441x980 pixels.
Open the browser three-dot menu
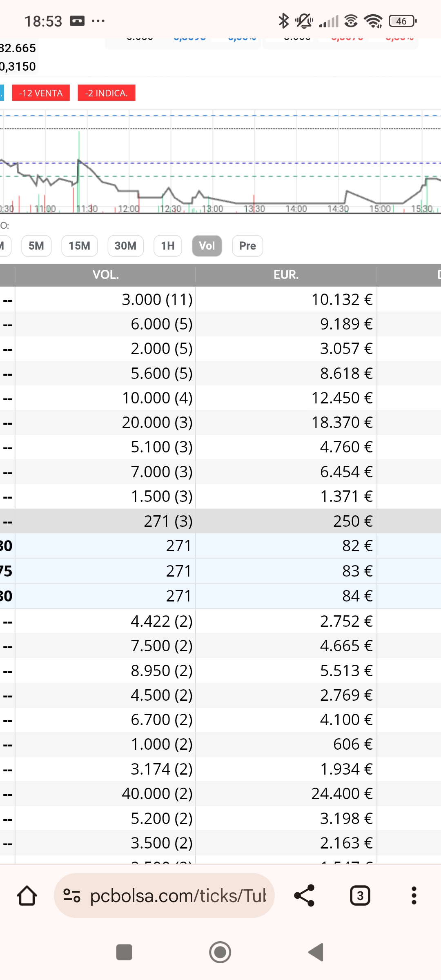pos(414,896)
